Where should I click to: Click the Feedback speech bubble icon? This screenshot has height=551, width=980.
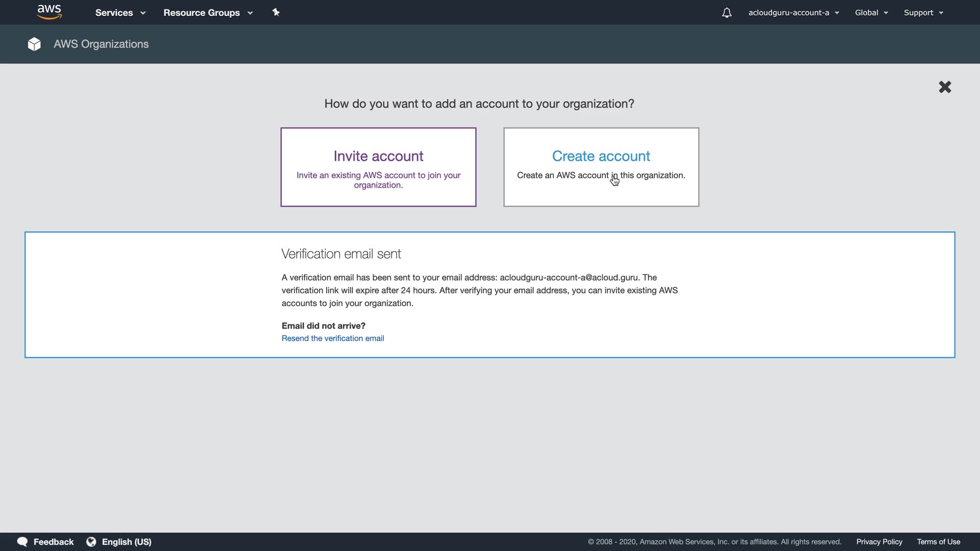[x=22, y=542]
